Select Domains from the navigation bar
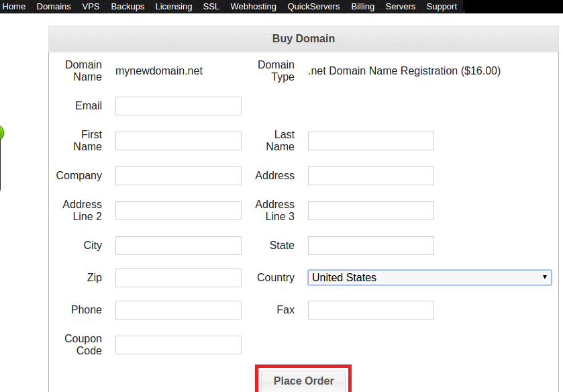 54,6
